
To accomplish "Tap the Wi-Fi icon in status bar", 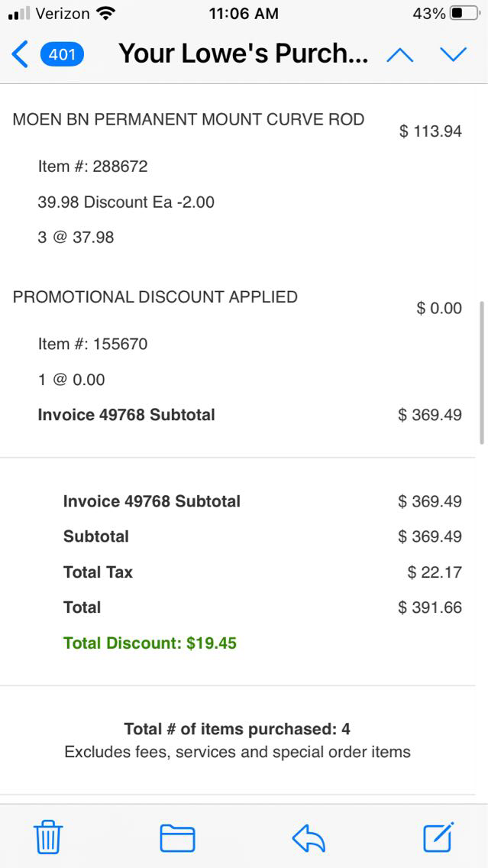I will 106,13.
